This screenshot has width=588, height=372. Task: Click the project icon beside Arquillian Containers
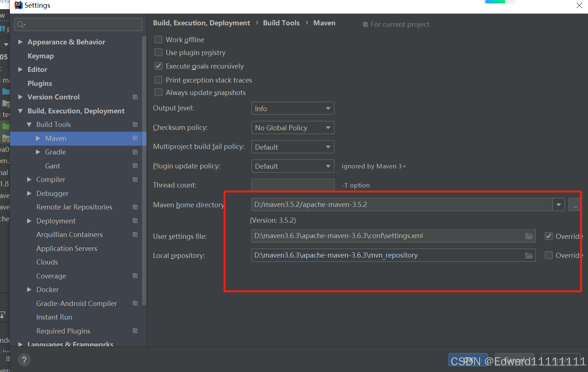point(135,234)
